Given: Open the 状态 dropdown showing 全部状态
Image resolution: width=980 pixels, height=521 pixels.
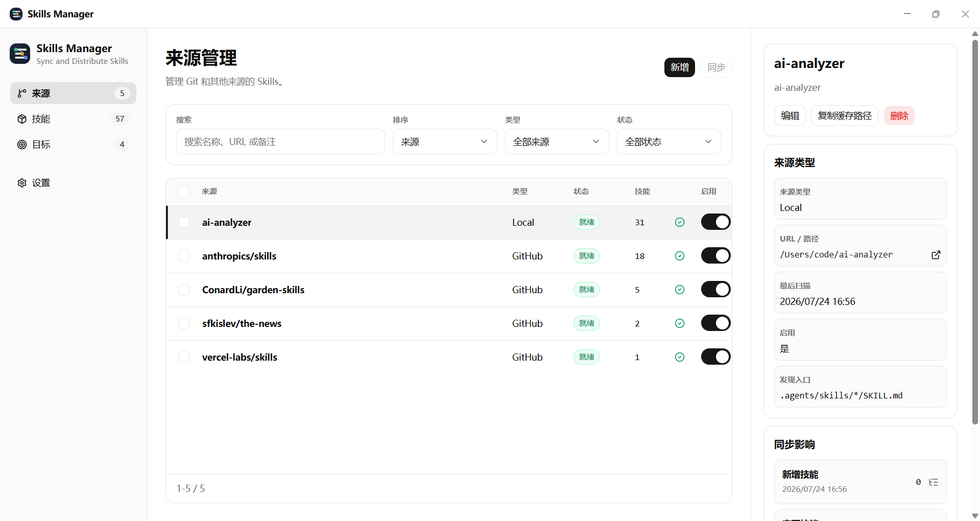Looking at the screenshot, I should (x=669, y=141).
